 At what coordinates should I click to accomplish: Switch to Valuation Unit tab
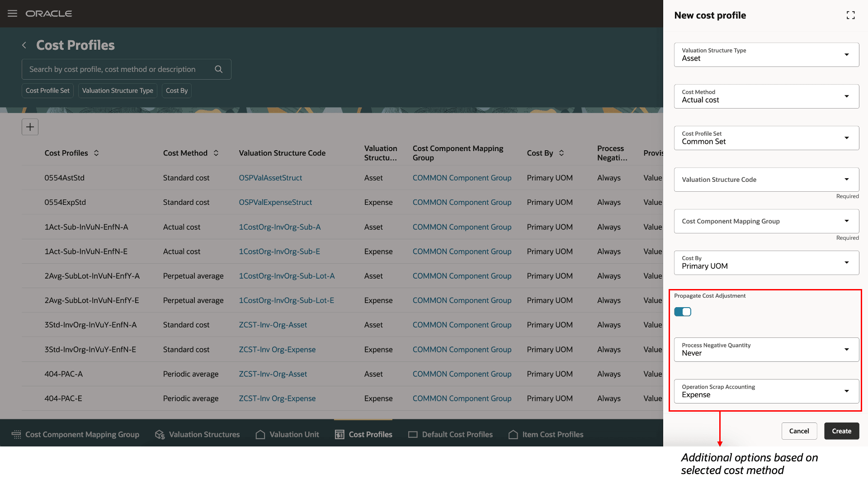tap(288, 435)
